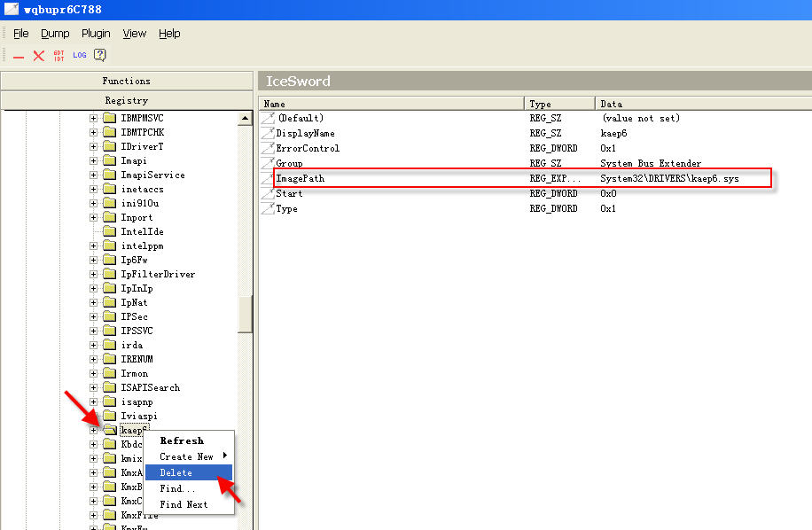812x530 pixels.
Task: Open the File menu
Action: coord(20,34)
